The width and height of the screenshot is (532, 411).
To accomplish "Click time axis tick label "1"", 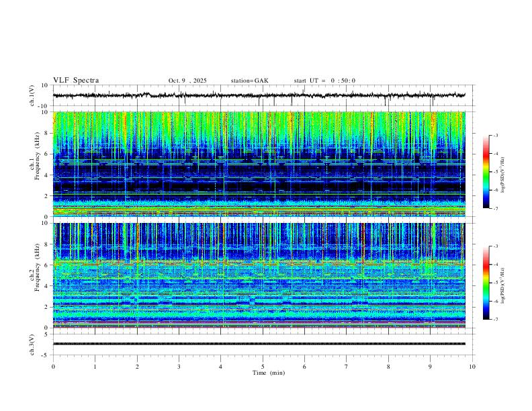I will point(95,367).
